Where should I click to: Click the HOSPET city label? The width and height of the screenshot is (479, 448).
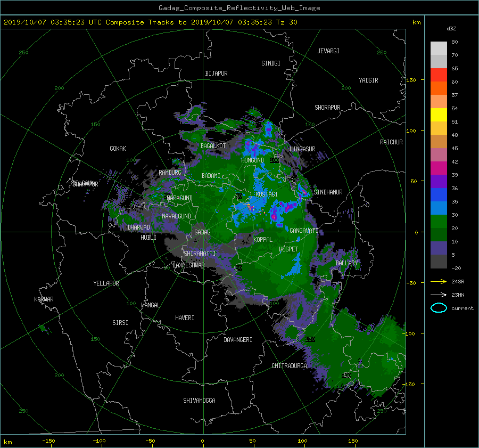(288, 249)
